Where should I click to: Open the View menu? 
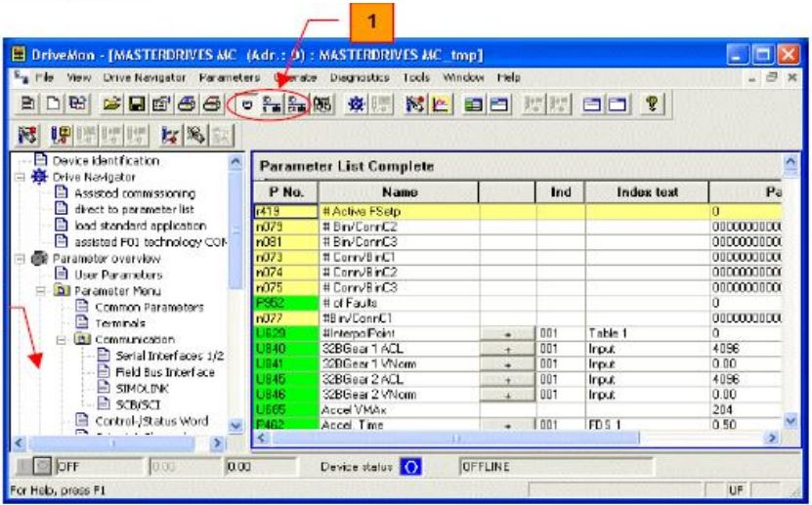click(79, 77)
